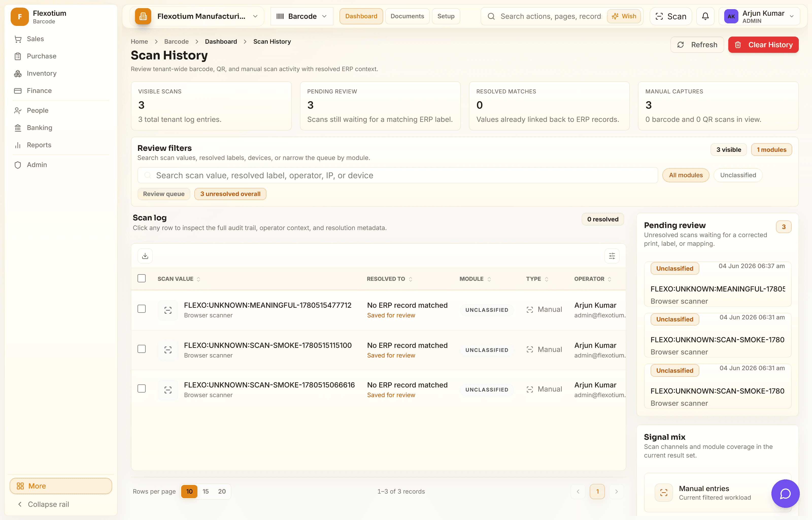812x520 pixels.
Task: Click 3 unresolved overall chip
Action: tap(230, 194)
